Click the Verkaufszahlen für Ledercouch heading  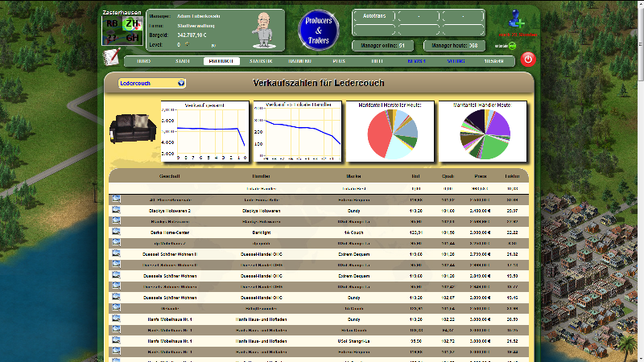(319, 83)
